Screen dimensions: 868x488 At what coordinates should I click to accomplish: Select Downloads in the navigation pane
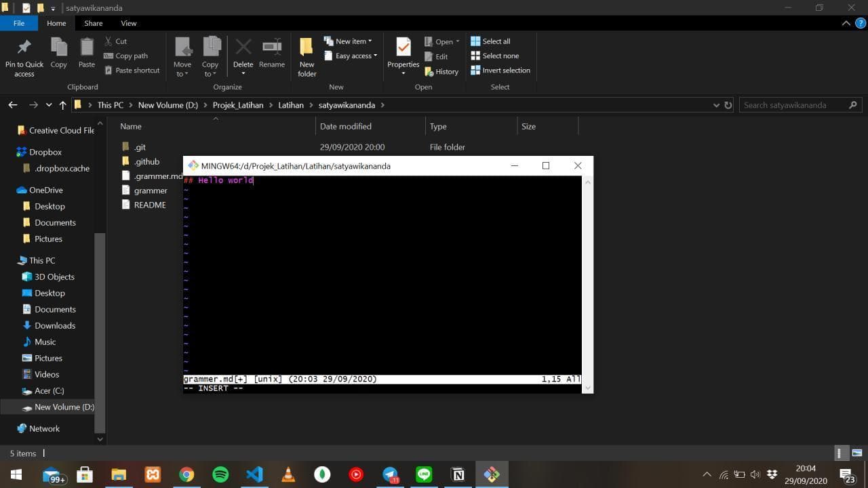54,325
